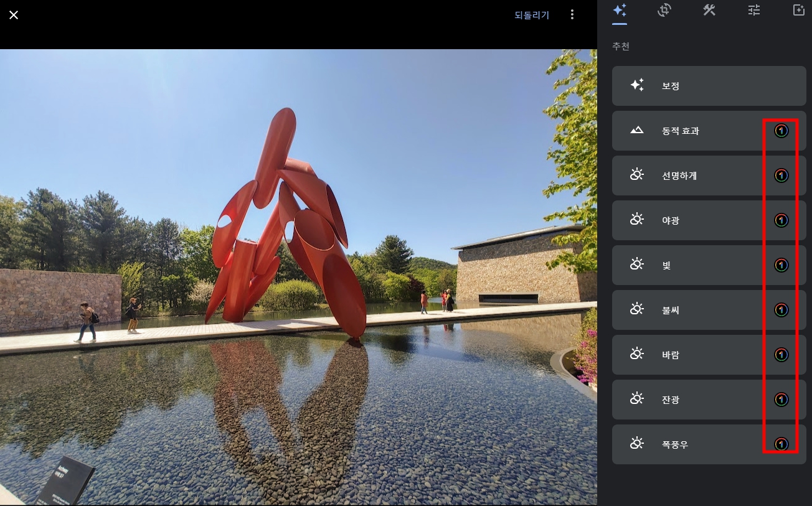Click the mountain icon beside 동적 효과

(636, 131)
